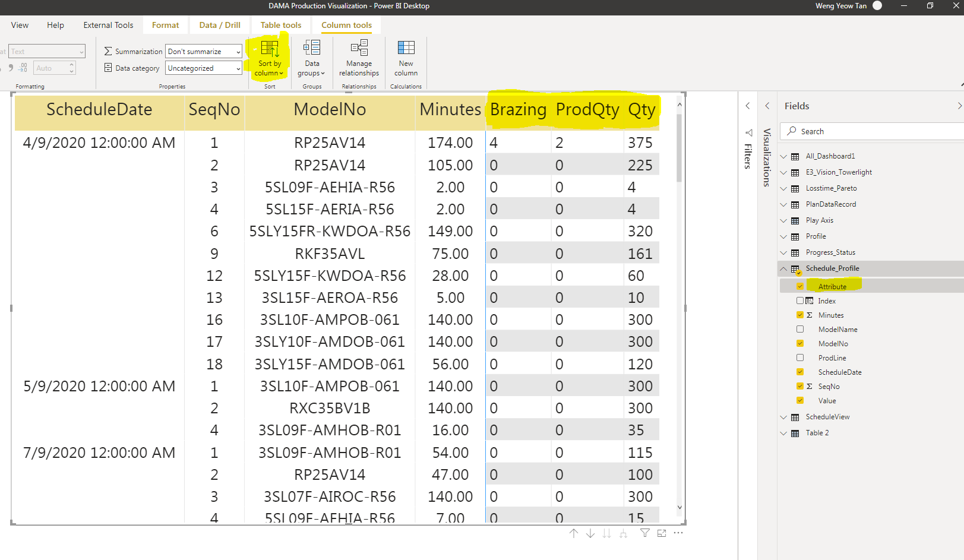Screen dimensions: 964x560
Task: Click the PlanDataRecord table icon
Action: coord(795,204)
